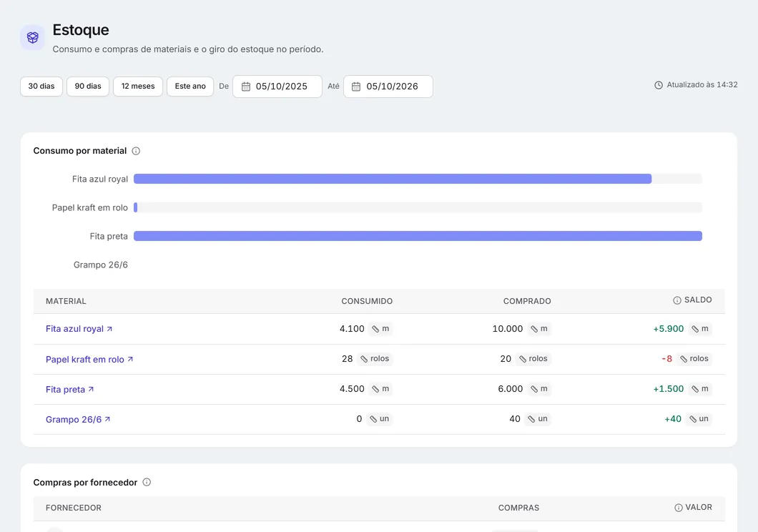Open the Grampo 26/6 material link
This screenshot has height=532, width=758.
pyautogui.click(x=74, y=420)
